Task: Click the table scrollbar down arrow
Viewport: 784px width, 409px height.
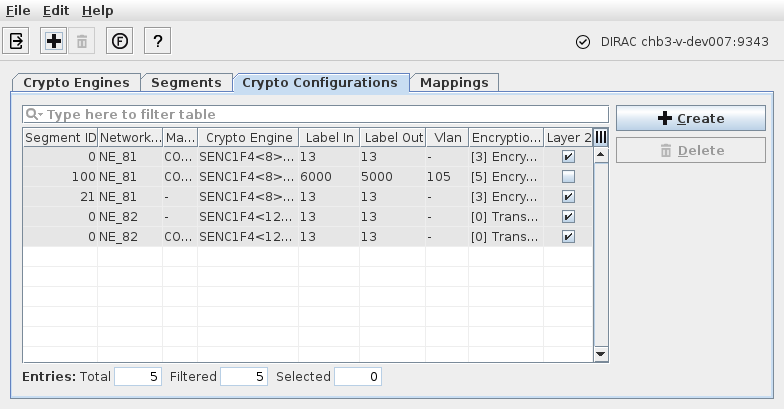Action: coord(601,354)
